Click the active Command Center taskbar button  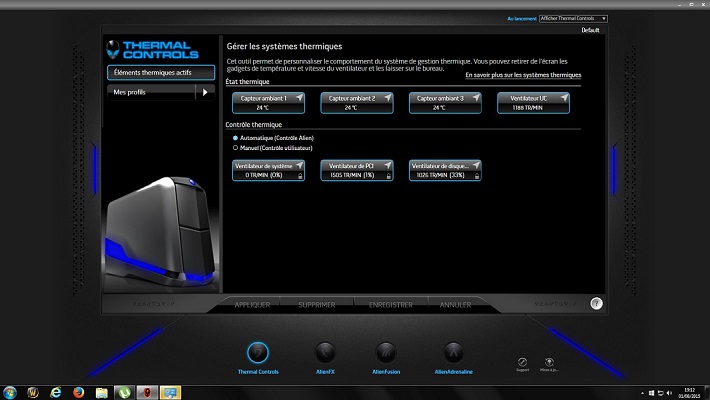tap(170, 392)
